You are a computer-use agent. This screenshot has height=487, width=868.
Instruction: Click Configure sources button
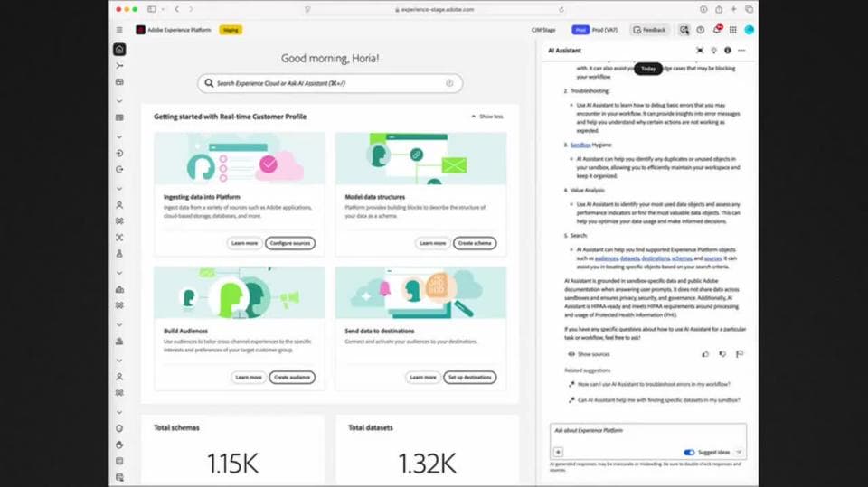pos(290,243)
